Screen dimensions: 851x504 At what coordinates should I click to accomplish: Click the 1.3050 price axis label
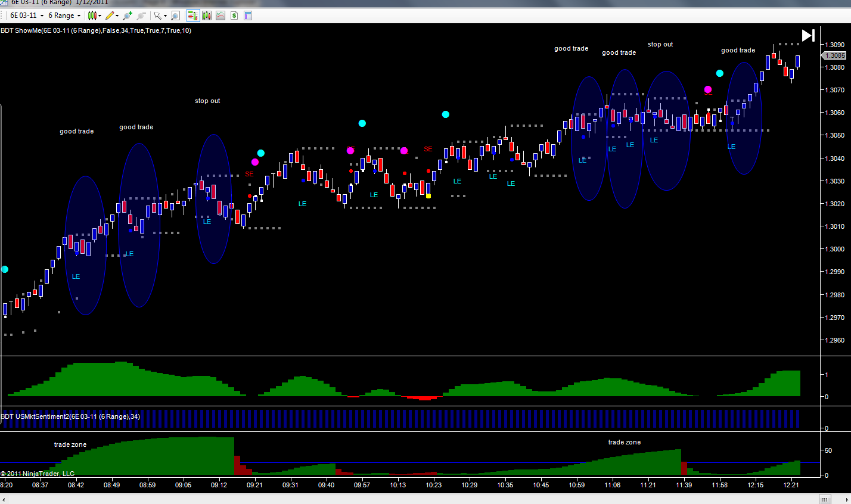coord(834,135)
